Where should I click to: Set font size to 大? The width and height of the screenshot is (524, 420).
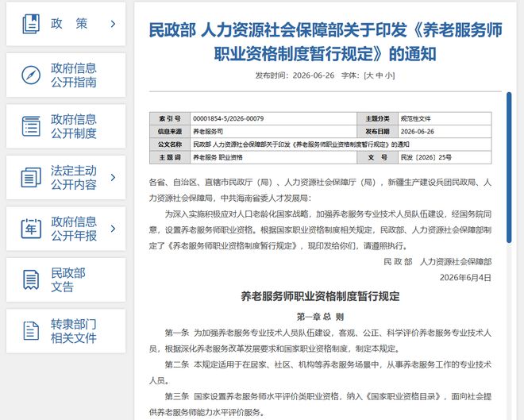click(x=370, y=75)
